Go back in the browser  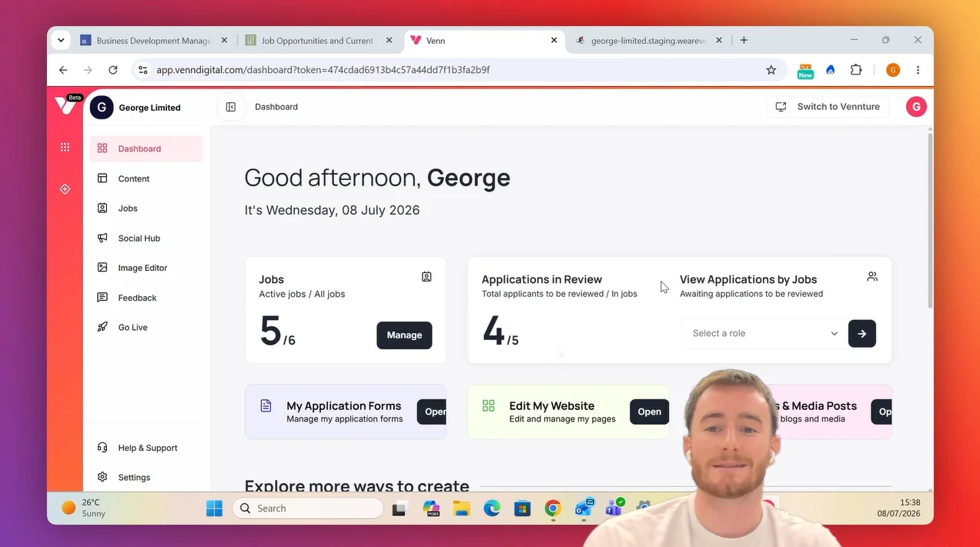63,70
